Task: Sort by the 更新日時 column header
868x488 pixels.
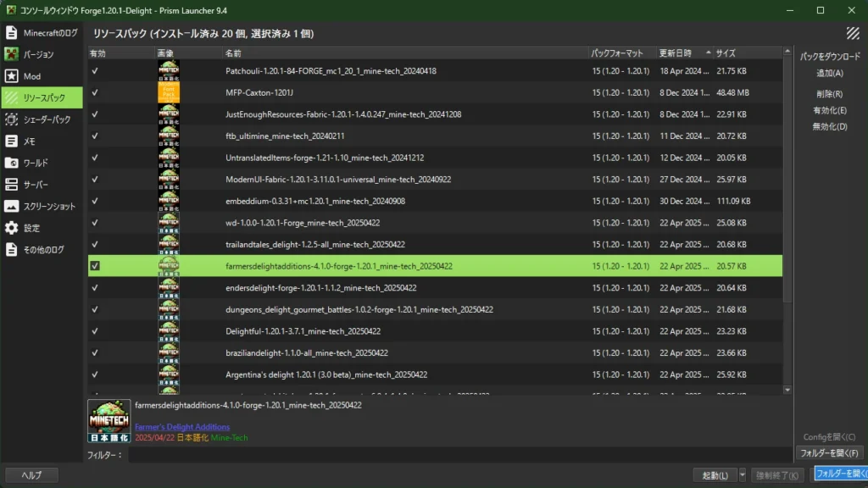Action: point(684,53)
